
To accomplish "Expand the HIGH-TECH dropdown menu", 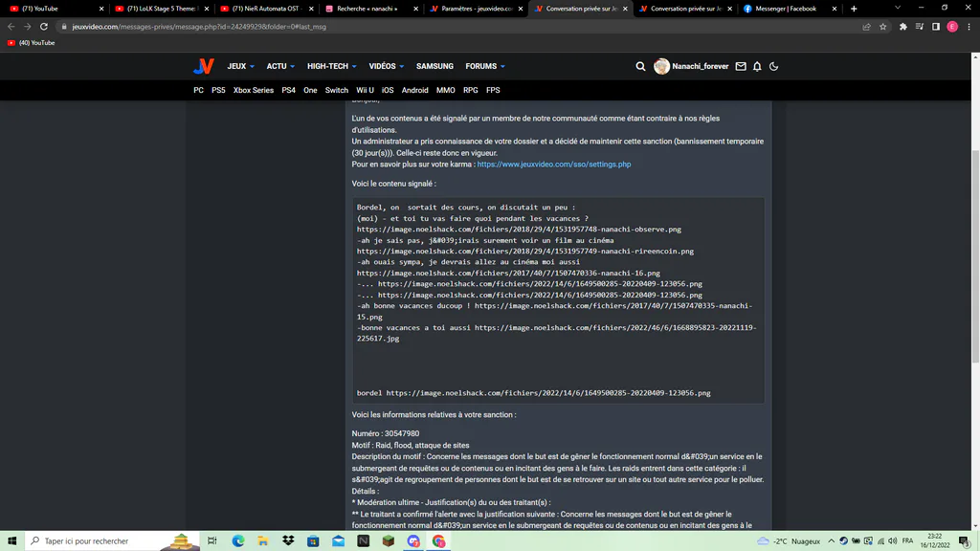I will [332, 66].
